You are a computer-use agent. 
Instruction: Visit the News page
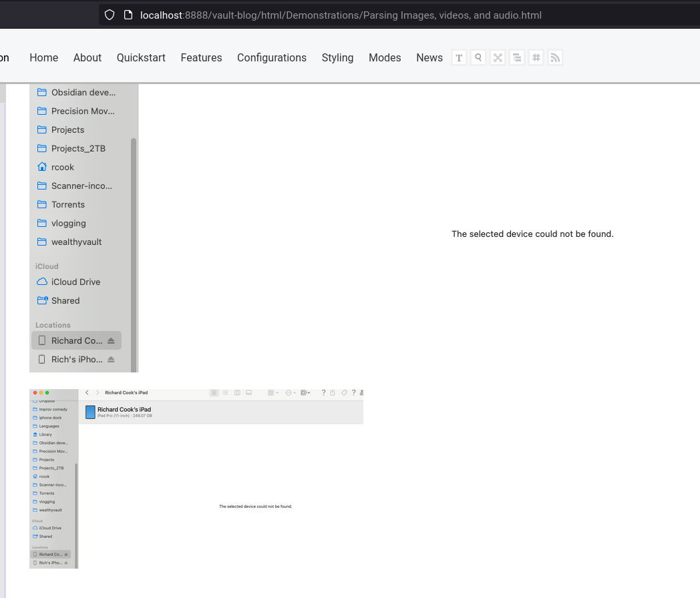tap(429, 58)
